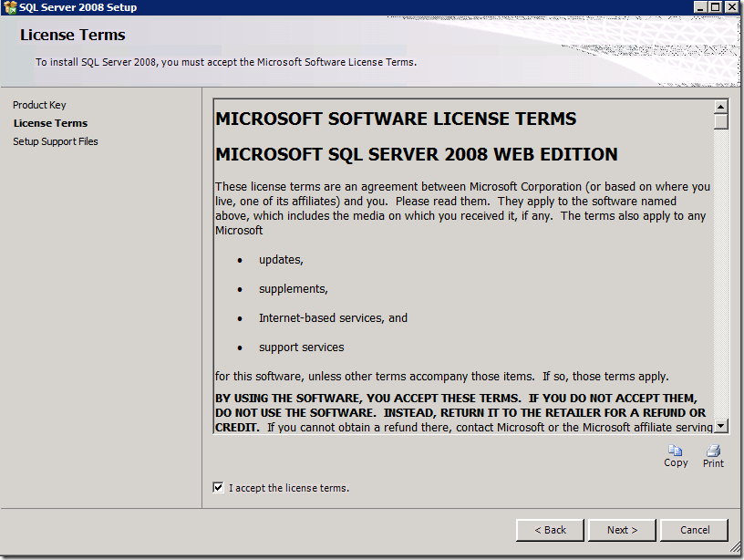Click the license text scroll down arrow

[720, 426]
